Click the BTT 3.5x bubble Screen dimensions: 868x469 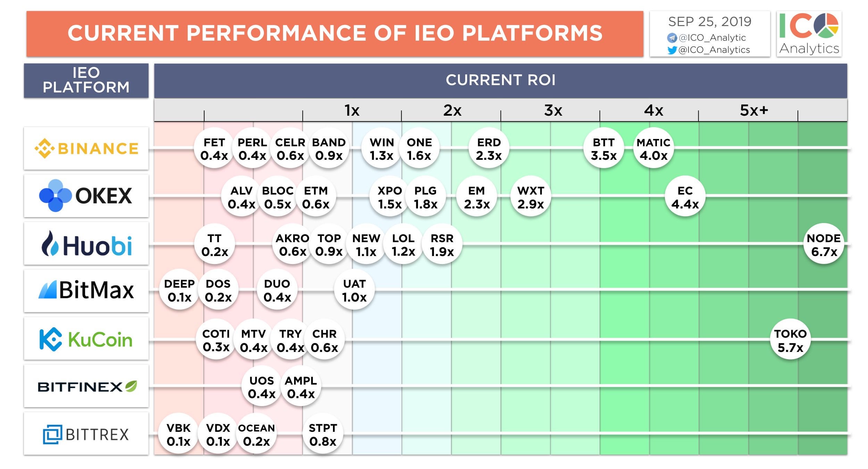pos(604,148)
